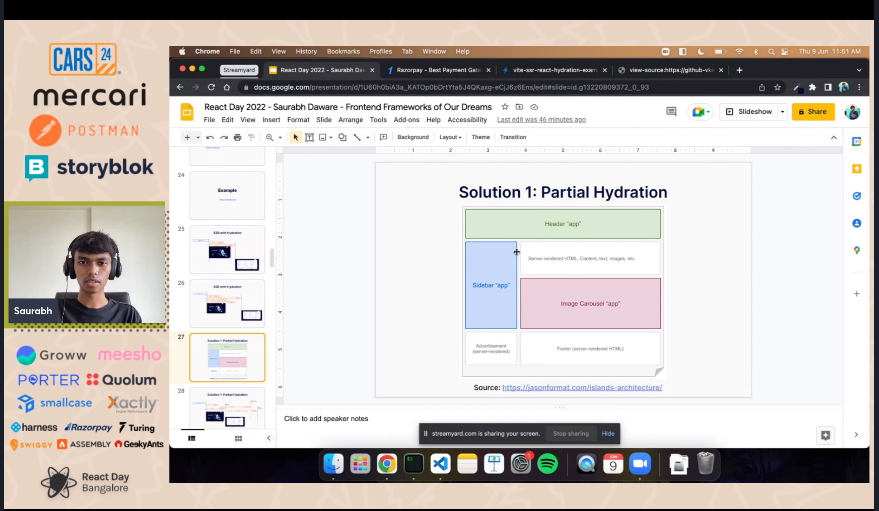Click the Theme button
The width and height of the screenshot is (879, 511).
480,137
